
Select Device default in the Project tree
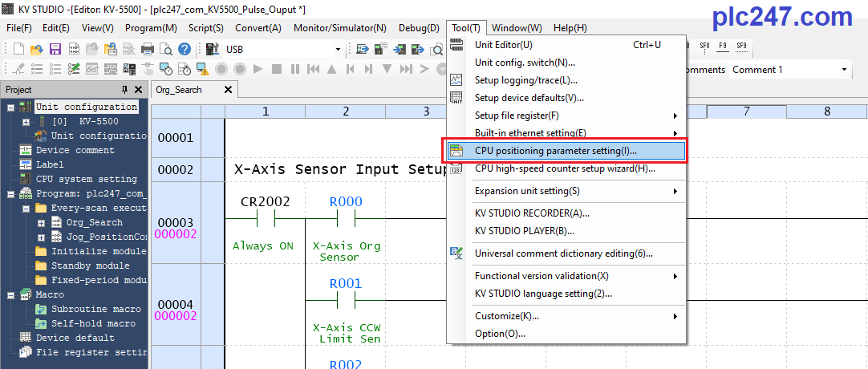[x=75, y=338]
